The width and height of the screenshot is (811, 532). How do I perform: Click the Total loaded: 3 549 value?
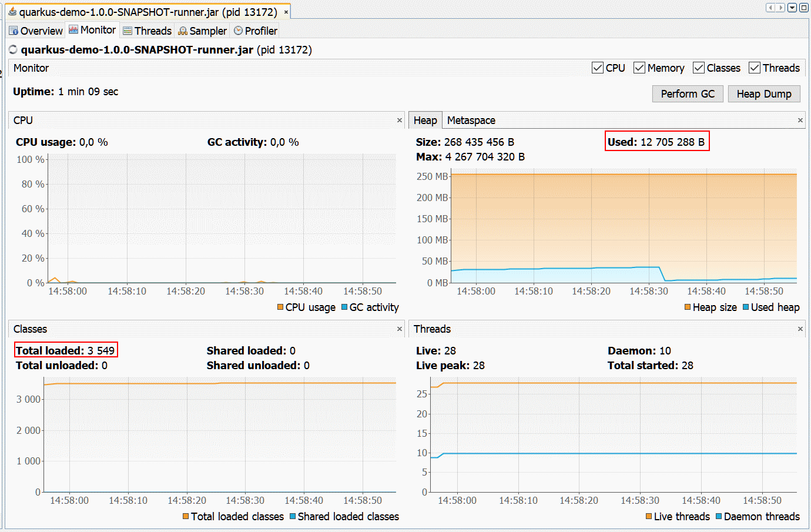coord(65,351)
